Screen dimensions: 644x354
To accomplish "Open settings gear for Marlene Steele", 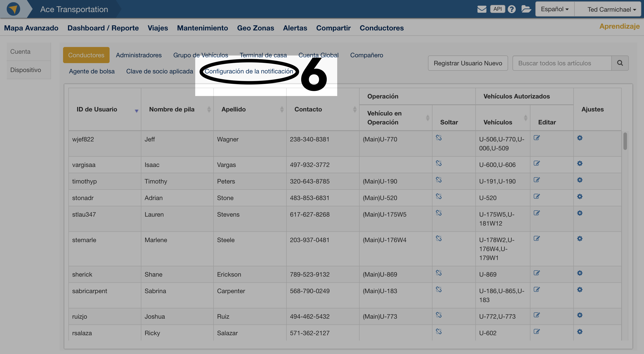I will point(580,238).
